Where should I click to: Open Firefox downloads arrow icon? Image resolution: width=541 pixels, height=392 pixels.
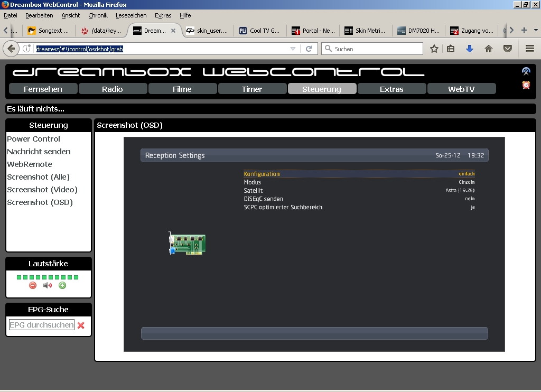tap(470, 49)
